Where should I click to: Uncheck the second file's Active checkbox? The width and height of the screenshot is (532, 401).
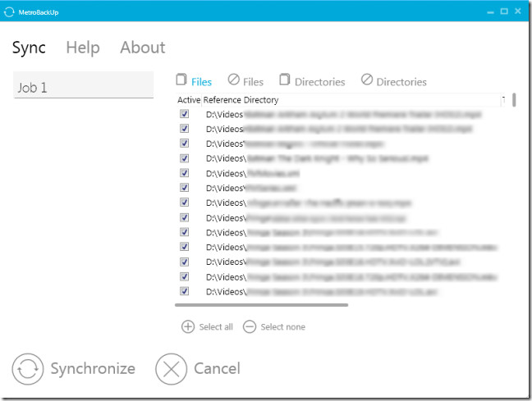click(x=184, y=129)
